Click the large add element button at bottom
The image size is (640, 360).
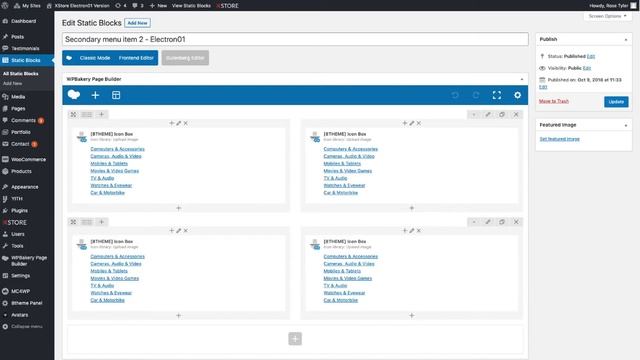(295, 338)
